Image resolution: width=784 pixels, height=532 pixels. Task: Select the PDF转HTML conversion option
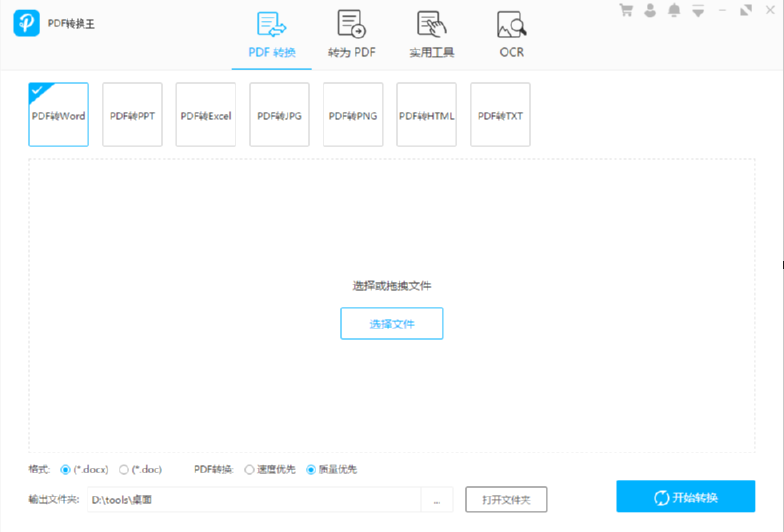[426, 114]
